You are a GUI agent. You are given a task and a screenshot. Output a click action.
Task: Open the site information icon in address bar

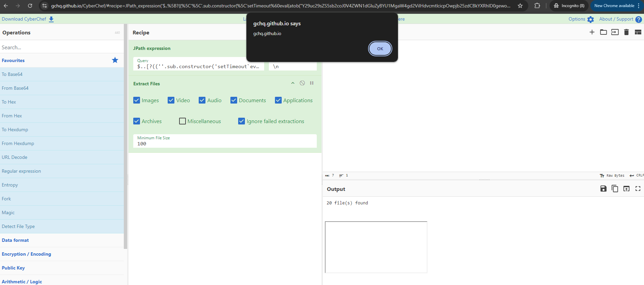coord(45,6)
